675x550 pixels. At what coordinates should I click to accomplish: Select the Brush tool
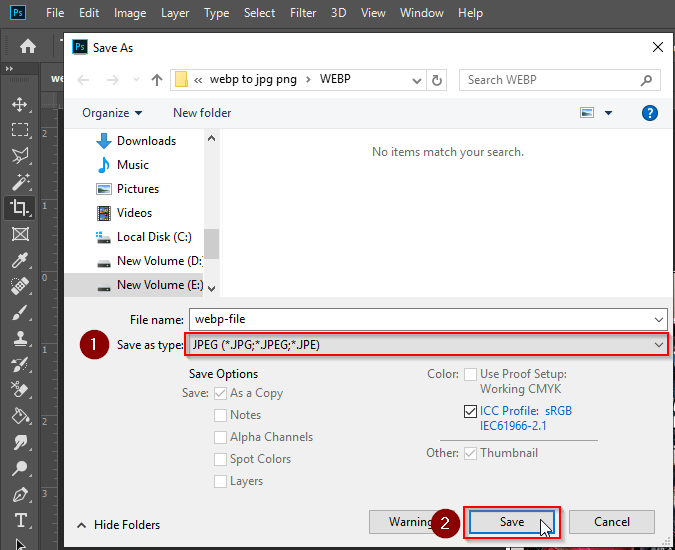19,312
